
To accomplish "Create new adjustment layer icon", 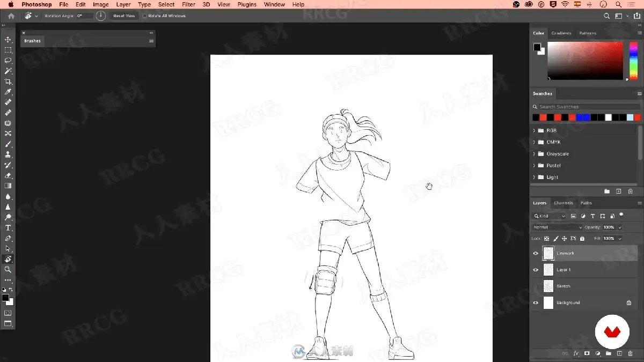I will coord(597,354).
